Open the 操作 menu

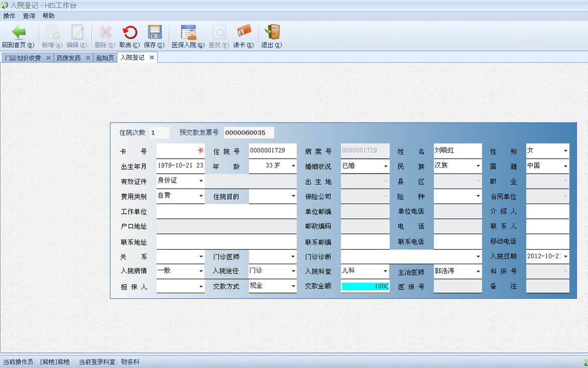pos(9,16)
